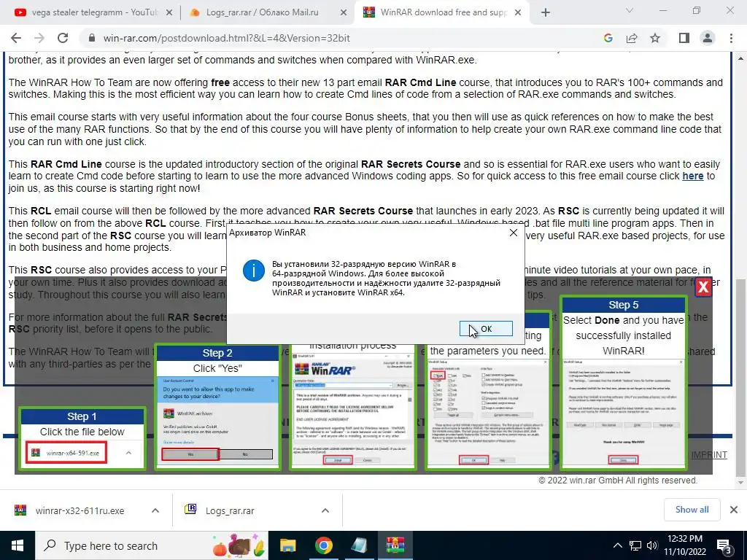The height and width of the screenshot is (560, 747).
Task: Click the Step 5 Select Done thumbnail
Action: pyautogui.click(x=624, y=383)
